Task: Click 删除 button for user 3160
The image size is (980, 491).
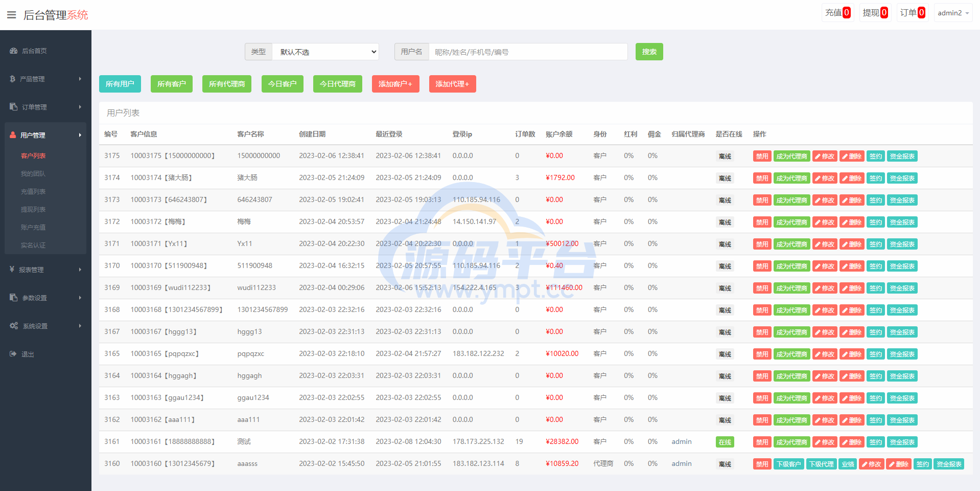Action: pyautogui.click(x=899, y=464)
